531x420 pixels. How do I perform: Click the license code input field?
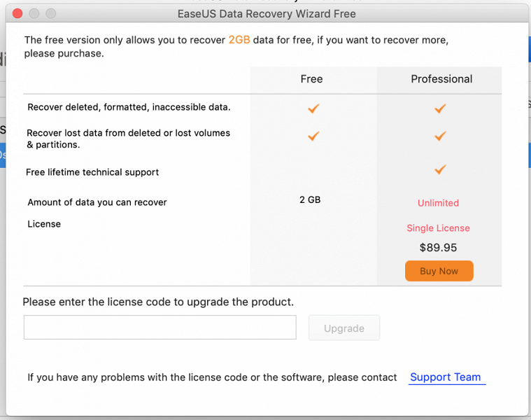tap(160, 328)
